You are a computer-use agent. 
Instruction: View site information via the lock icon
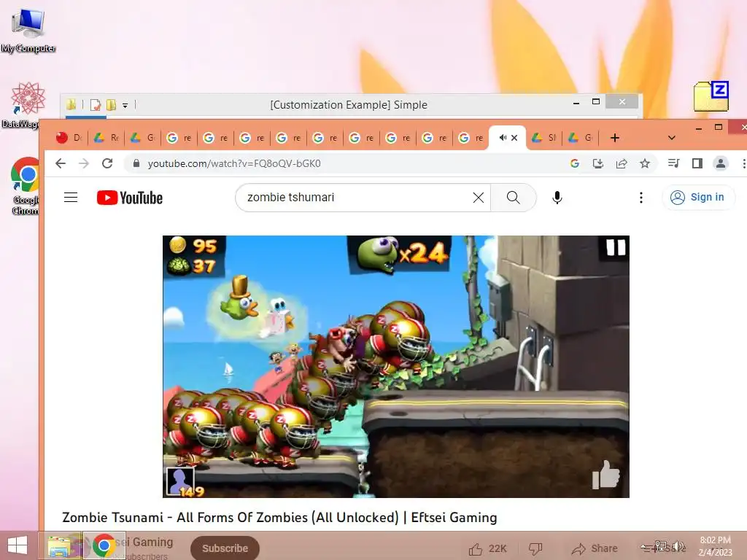(136, 163)
